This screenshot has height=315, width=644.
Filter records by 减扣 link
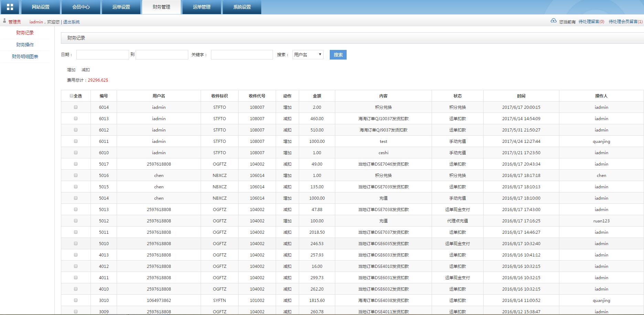[85, 70]
